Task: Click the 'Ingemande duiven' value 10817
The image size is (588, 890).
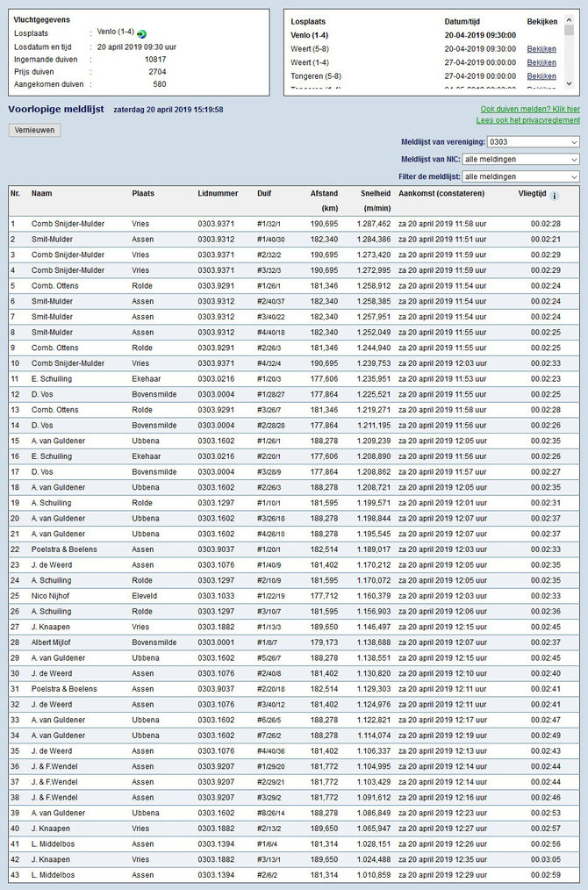Action: click(x=155, y=59)
